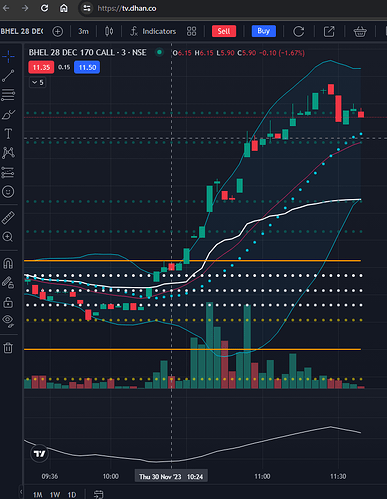Toggle lock all drawing tools
This screenshot has width=387, height=499.
coord(8,302)
